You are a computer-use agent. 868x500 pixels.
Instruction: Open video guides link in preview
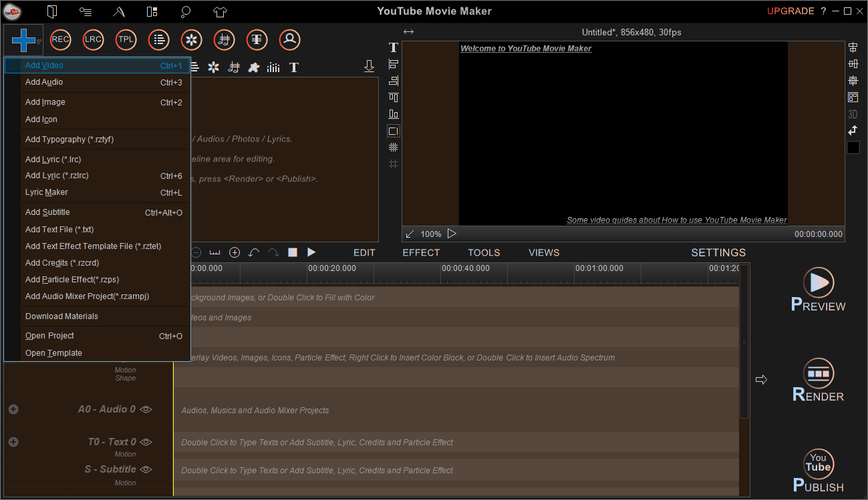click(677, 220)
